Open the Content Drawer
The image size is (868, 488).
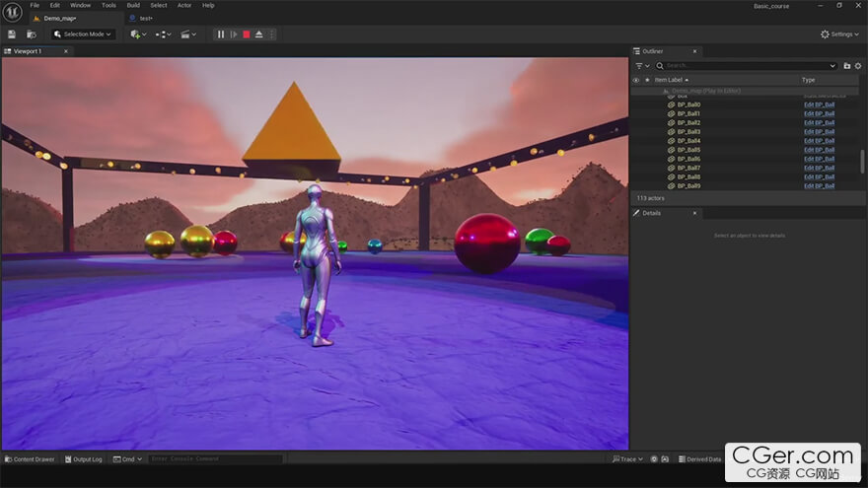point(30,459)
